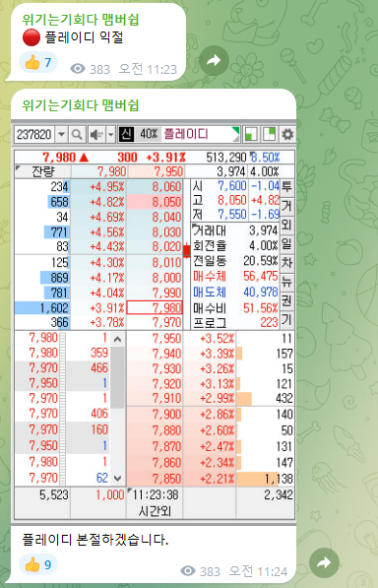Click the high price 8,050 beside 고
The image size is (378, 588).
232,200
